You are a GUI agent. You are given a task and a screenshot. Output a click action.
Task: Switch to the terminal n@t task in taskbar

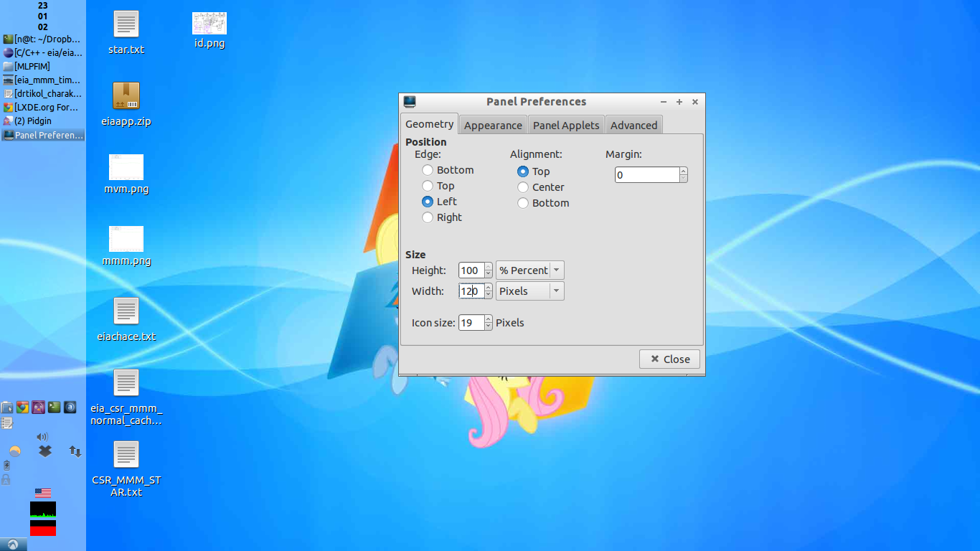point(43,39)
